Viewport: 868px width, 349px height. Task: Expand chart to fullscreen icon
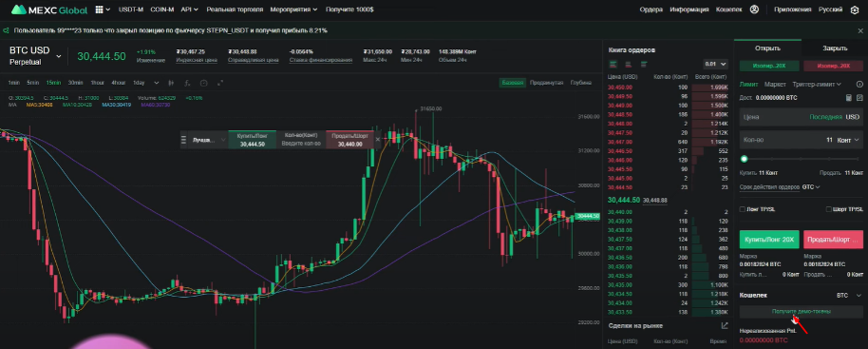219,83
